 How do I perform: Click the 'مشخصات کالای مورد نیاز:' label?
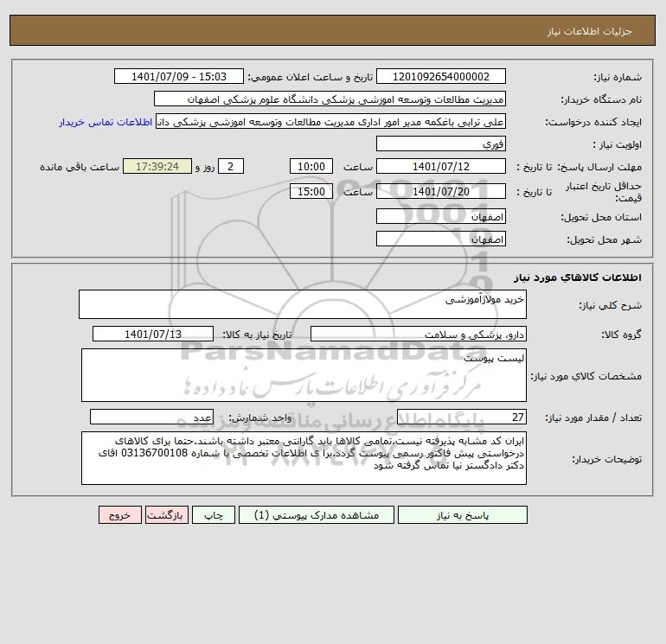coord(586,376)
